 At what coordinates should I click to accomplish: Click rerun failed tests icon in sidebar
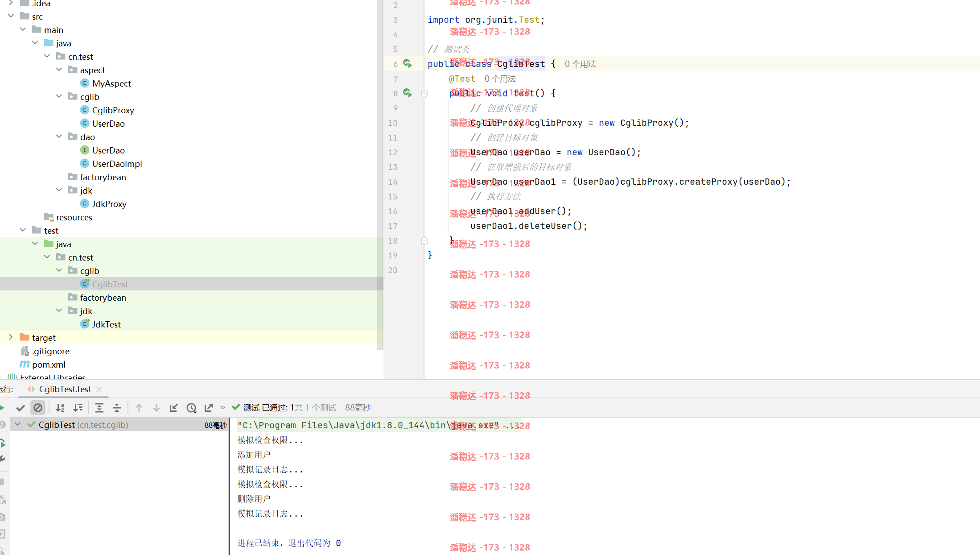pyautogui.click(x=3, y=443)
